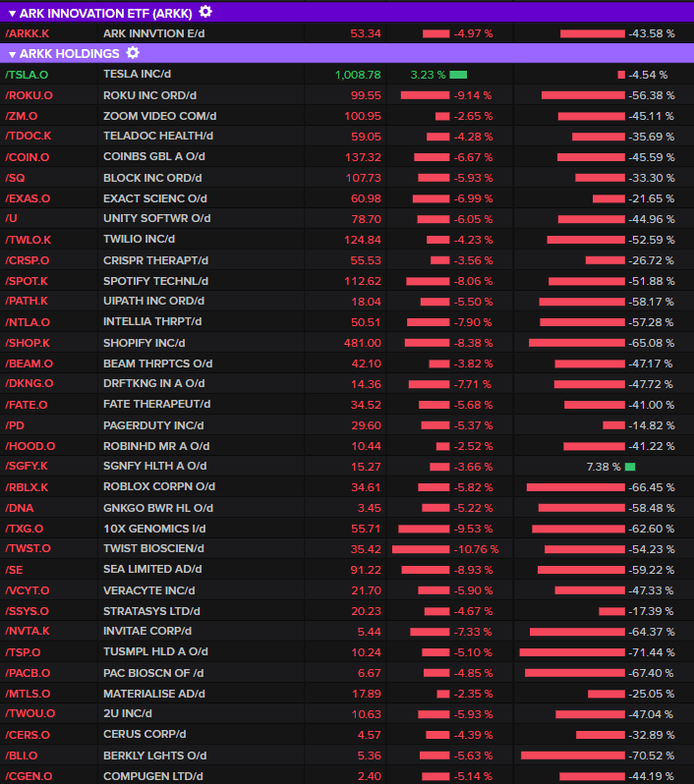Click the -71.44 % value for TuSimple
The width and height of the screenshot is (694, 784).
tap(652, 652)
